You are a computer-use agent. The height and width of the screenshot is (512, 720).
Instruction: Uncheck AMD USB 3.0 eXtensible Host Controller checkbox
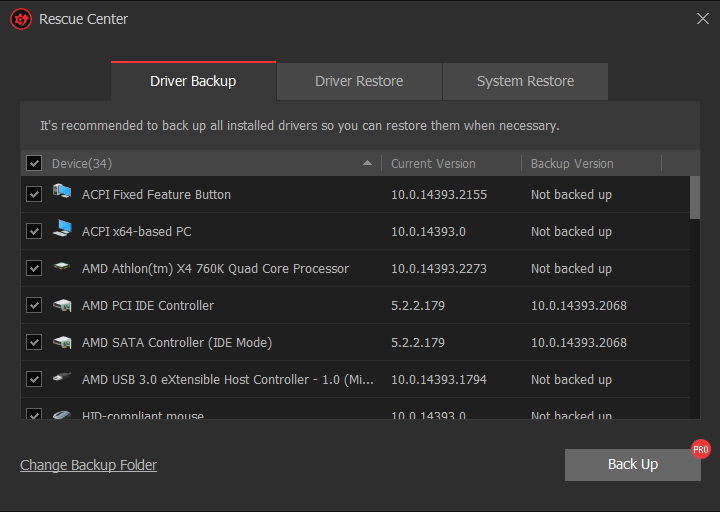(x=34, y=379)
